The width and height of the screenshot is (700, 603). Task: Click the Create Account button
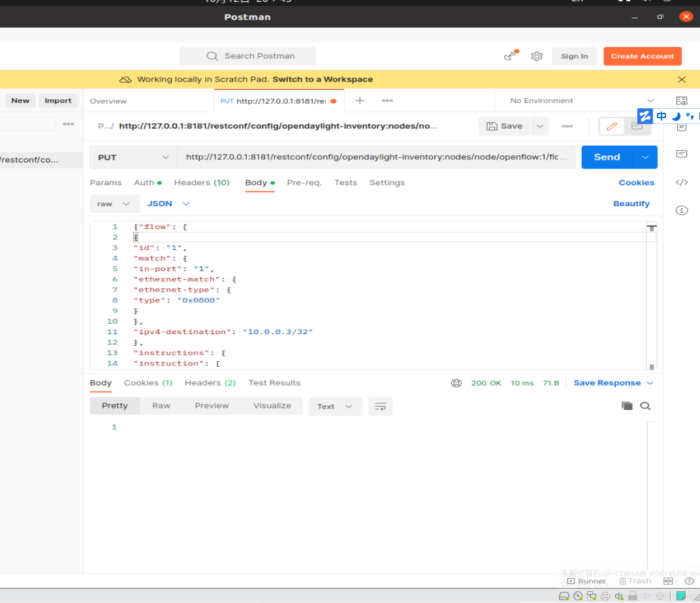click(643, 56)
